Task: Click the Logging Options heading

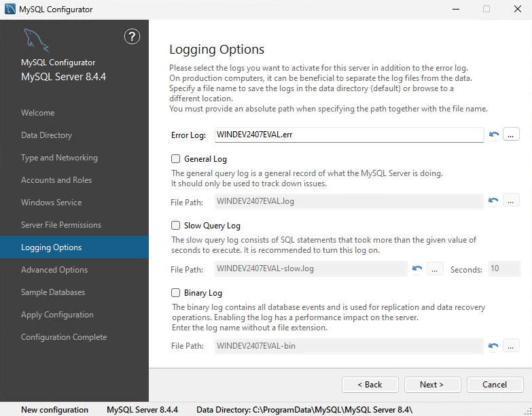Action: click(217, 50)
